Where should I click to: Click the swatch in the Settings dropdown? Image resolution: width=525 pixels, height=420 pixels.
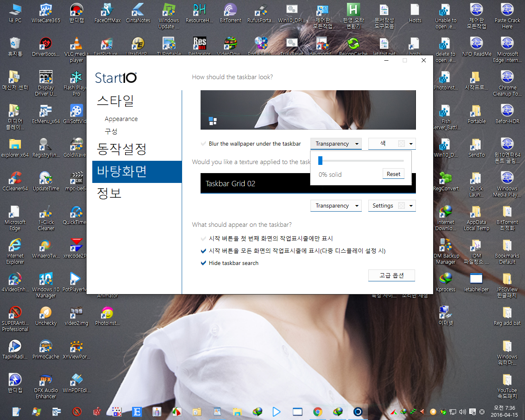coord(402,205)
